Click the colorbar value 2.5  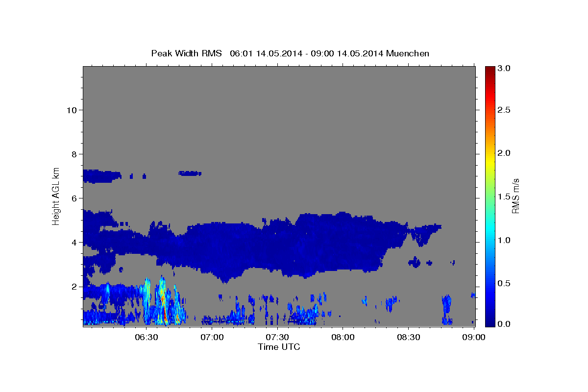coord(504,110)
